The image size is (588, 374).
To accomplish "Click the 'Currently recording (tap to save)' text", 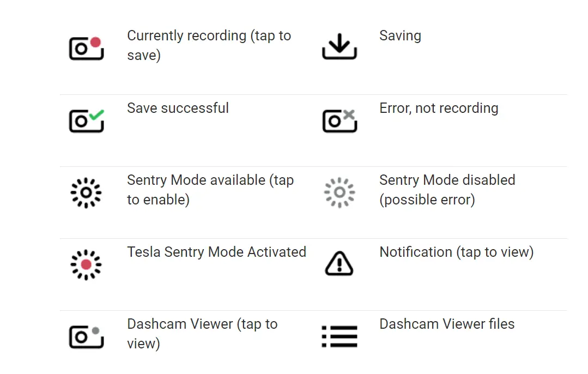I will tap(209, 45).
